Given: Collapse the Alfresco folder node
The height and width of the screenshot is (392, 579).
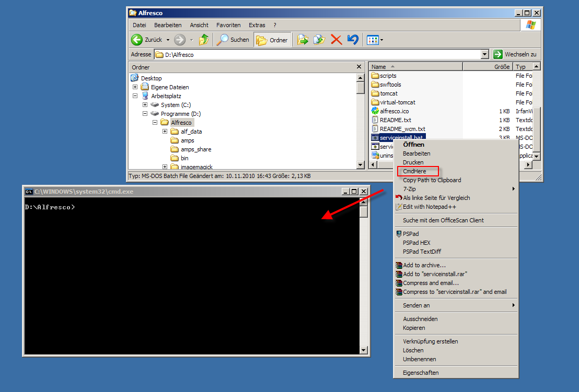Looking at the screenshot, I should pos(155,123).
